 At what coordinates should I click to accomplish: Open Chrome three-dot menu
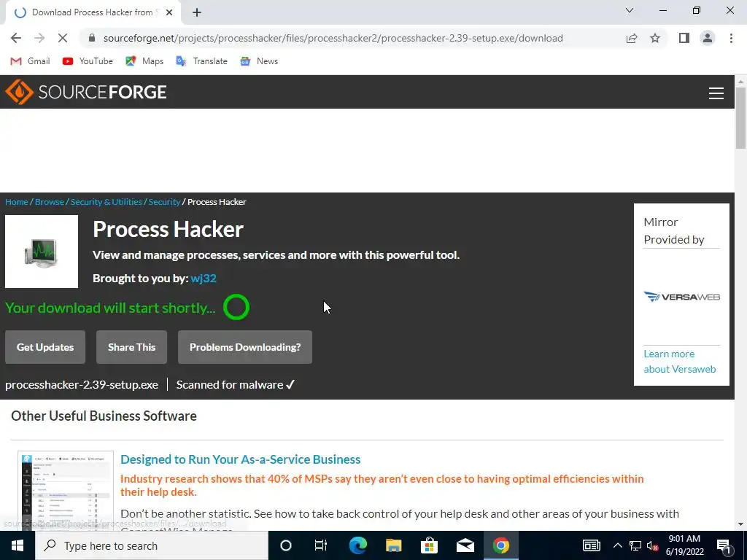[731, 38]
